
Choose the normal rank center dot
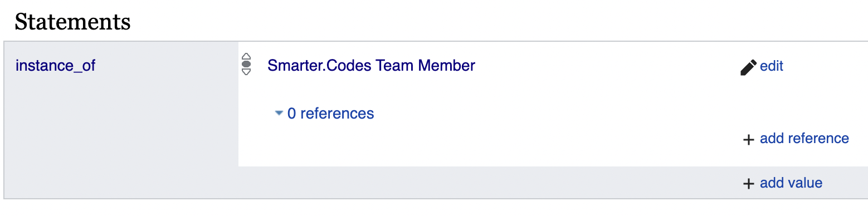point(246,64)
